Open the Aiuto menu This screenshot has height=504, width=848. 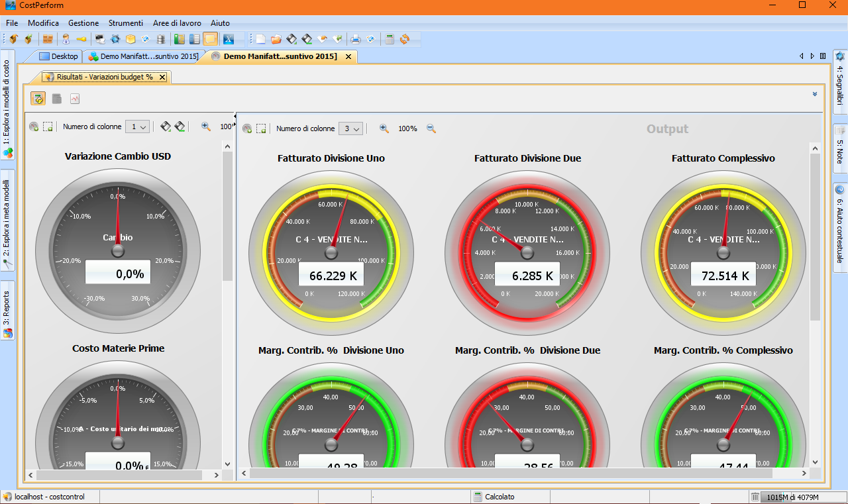pos(220,23)
